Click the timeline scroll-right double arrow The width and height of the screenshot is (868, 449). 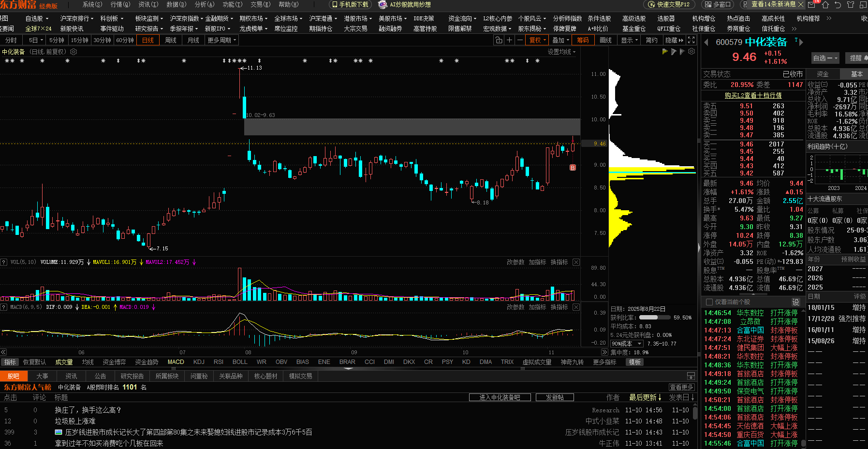(604, 352)
